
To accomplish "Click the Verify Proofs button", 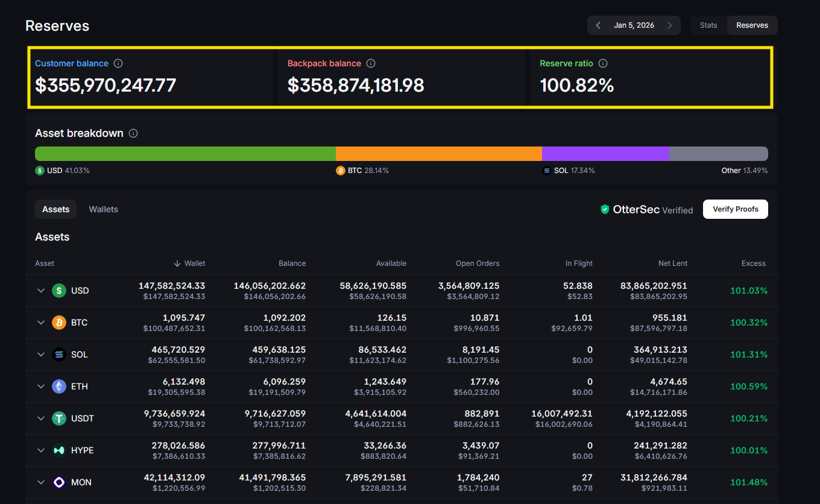I will (735, 209).
